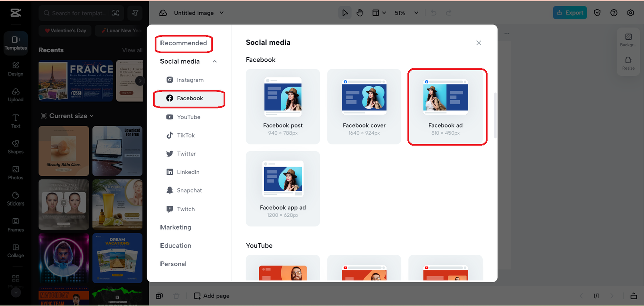This screenshot has height=306, width=644.
Task: Click the CapCut logo icon
Action: pyautogui.click(x=15, y=13)
